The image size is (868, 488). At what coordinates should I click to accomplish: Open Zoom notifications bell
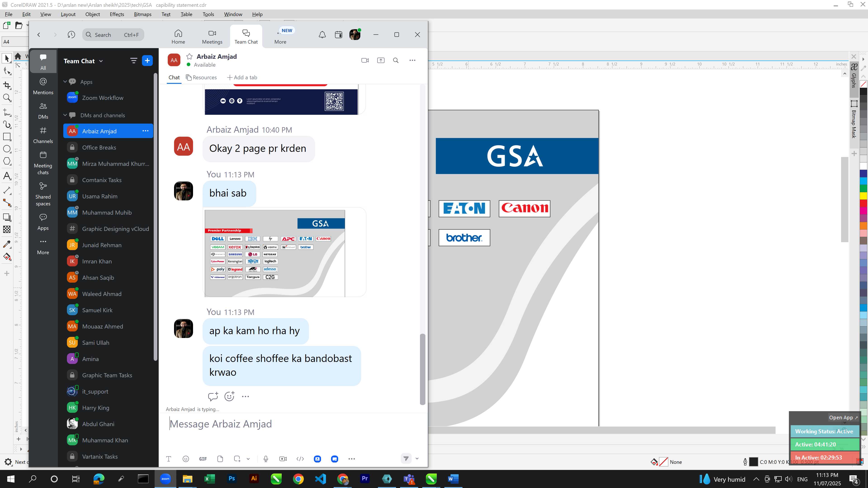coord(322,35)
